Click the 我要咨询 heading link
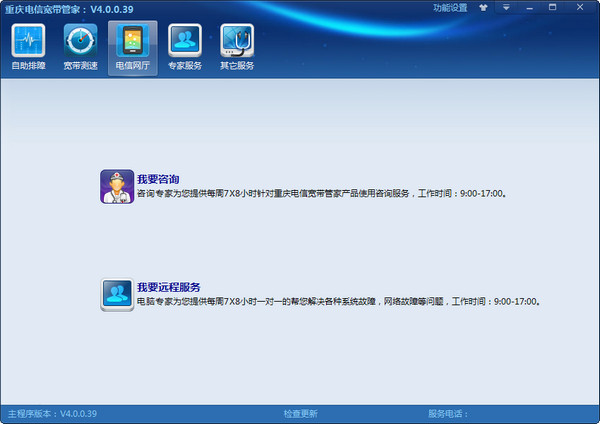Viewport: 600px width, 424px height. (x=158, y=178)
